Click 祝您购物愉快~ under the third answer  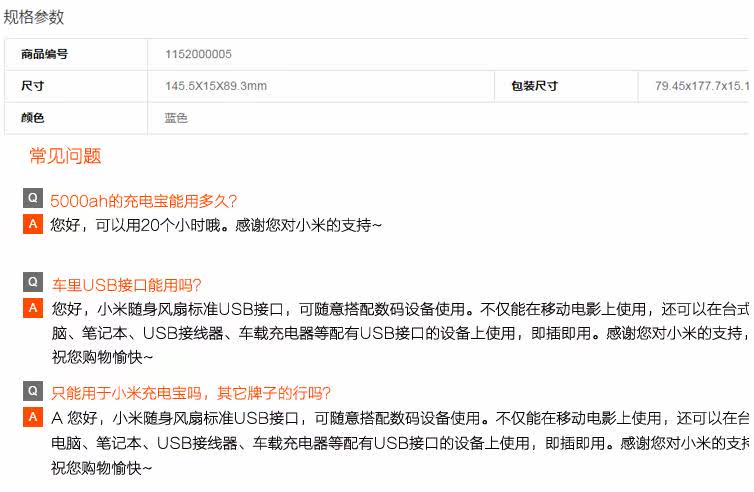(101, 467)
